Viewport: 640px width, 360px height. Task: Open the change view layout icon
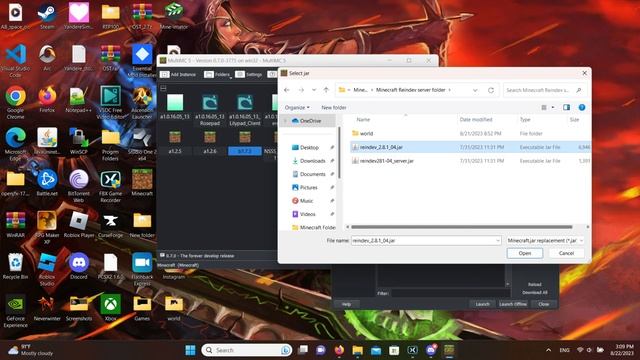pos(544,107)
